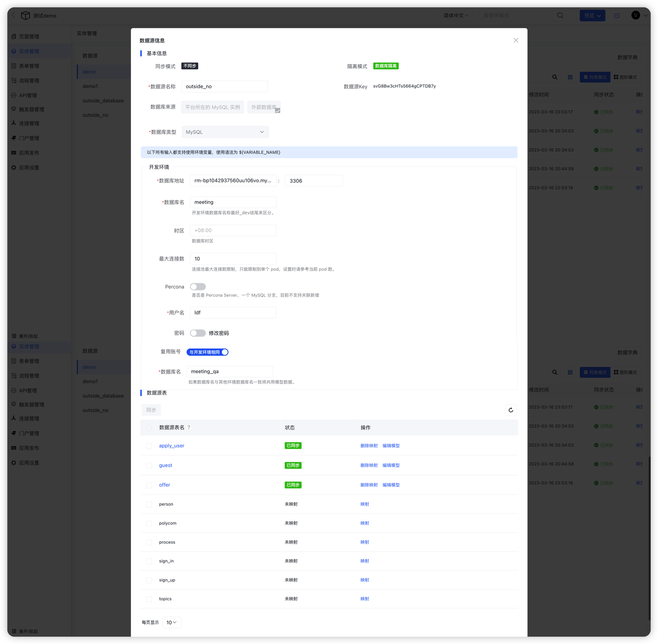Click the user avatar icon at top right
The image size is (658, 644).
click(x=636, y=16)
